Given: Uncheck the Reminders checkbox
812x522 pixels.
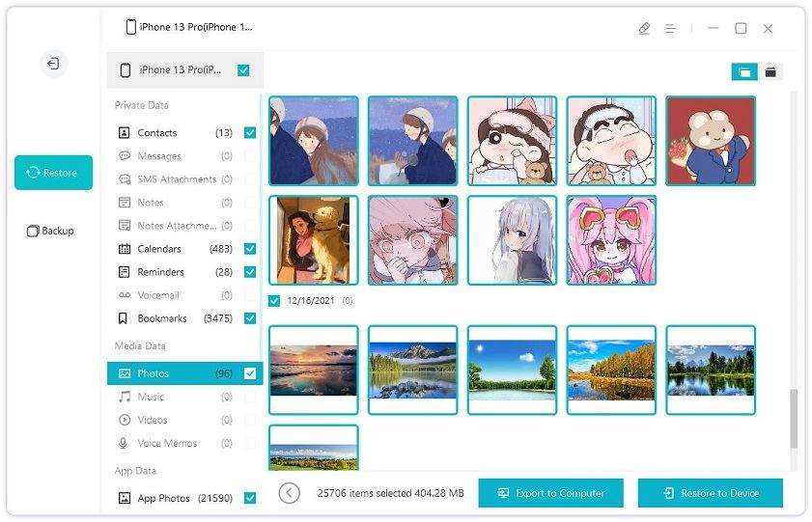Looking at the screenshot, I should coord(250,271).
